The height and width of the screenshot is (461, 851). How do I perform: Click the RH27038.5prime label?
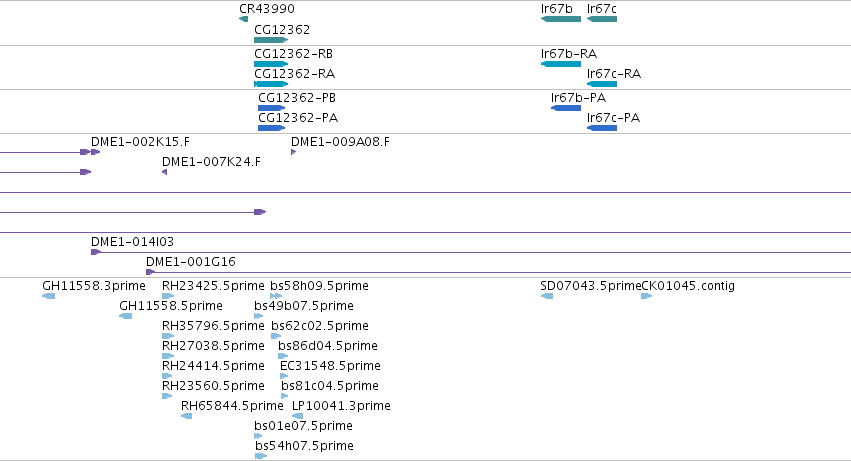213,346
